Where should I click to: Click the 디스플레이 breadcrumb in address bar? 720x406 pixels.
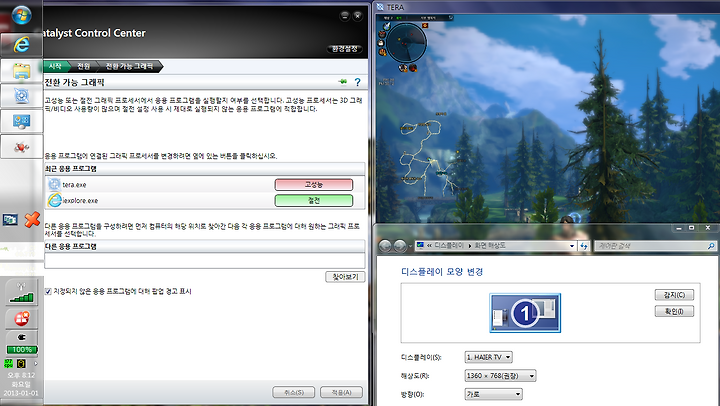coord(449,246)
